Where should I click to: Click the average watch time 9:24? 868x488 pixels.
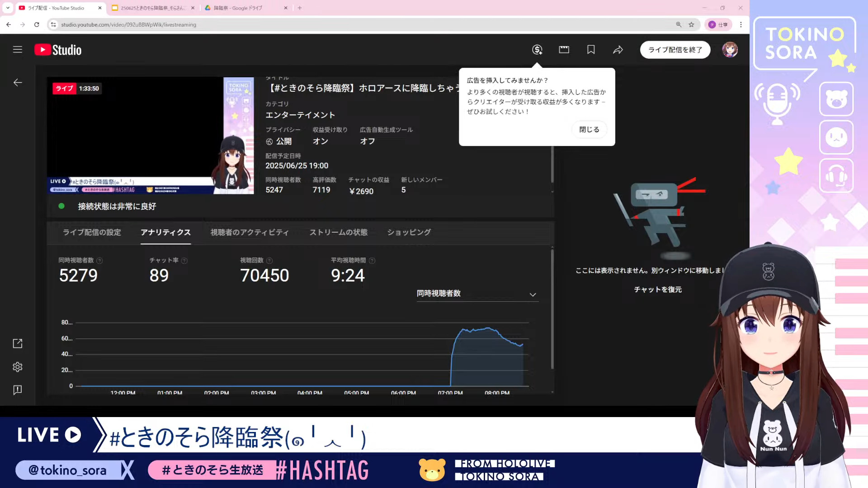(348, 276)
